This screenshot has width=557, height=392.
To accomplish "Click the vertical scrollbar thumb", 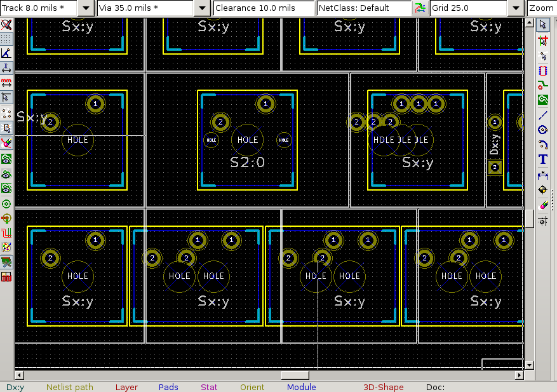I will coord(529,218).
